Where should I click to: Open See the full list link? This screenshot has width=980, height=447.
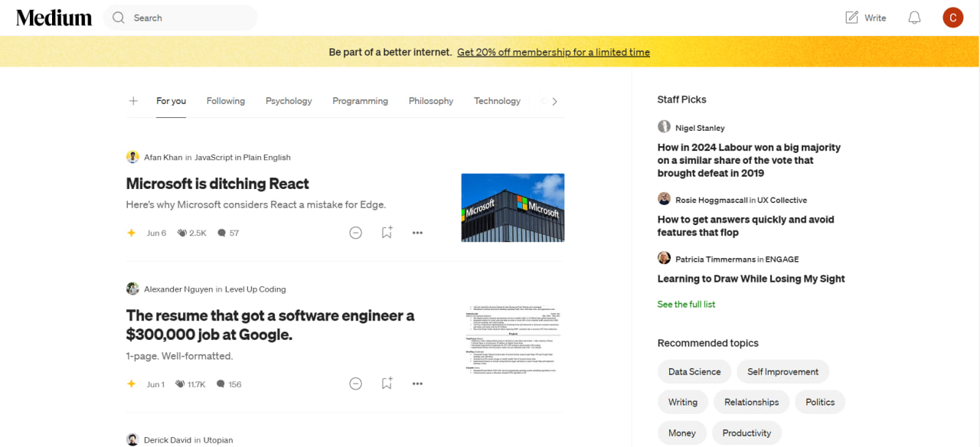coord(686,304)
